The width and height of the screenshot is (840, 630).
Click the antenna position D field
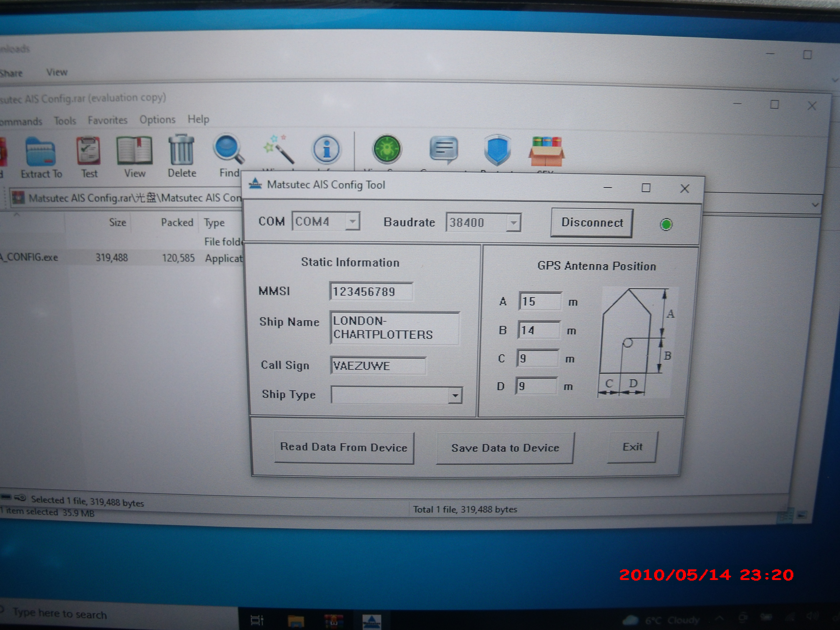tap(536, 386)
